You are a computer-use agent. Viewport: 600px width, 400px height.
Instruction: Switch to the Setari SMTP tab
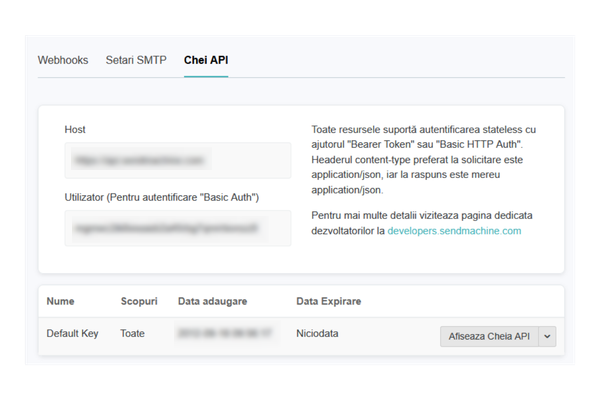137,60
